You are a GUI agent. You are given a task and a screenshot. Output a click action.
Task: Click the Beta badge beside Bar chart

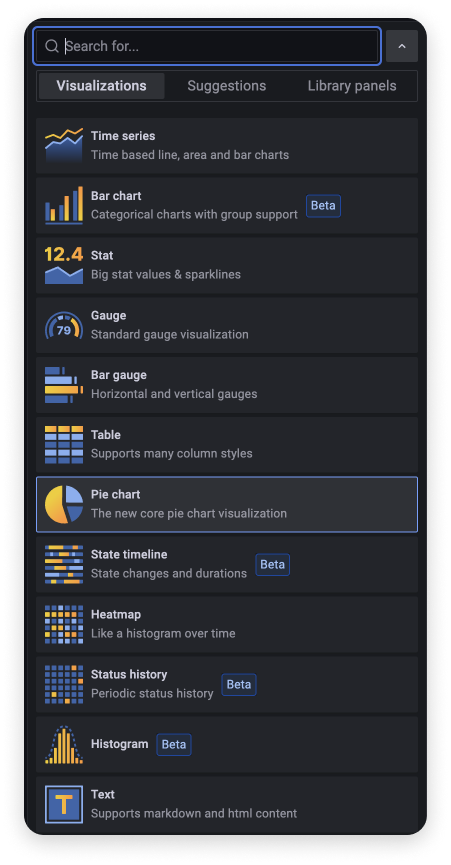(x=324, y=206)
